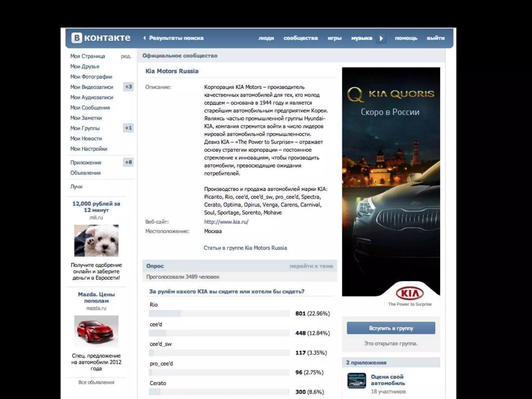The height and width of the screenshot is (399, 532).
Task: Click Вступить в группу button
Action: 391,328
